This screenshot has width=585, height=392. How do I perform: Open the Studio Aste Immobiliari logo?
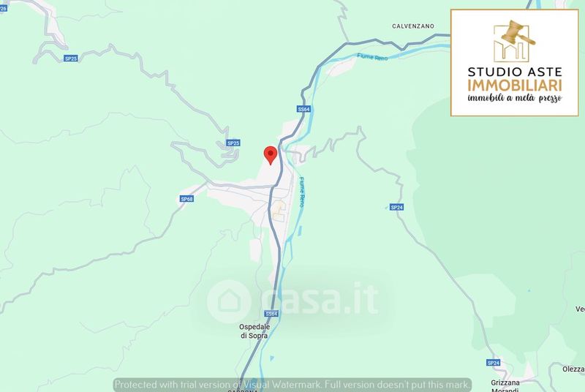click(515, 63)
